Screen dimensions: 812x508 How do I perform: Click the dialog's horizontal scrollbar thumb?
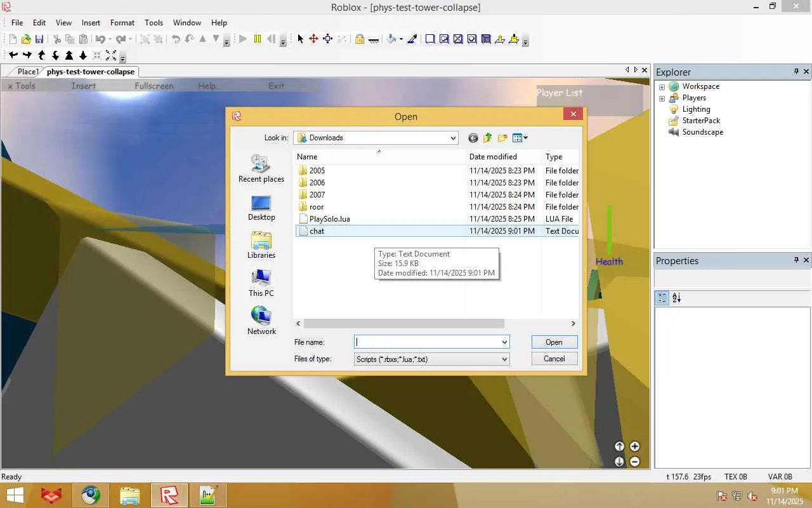(x=403, y=324)
